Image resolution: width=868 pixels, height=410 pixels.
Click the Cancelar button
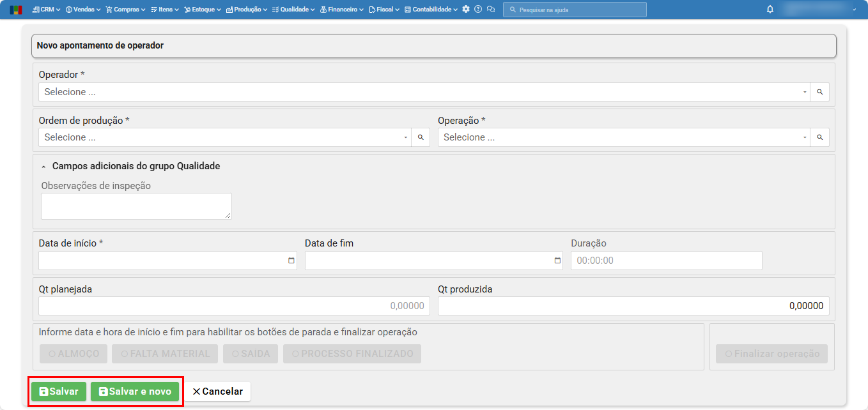coord(217,391)
